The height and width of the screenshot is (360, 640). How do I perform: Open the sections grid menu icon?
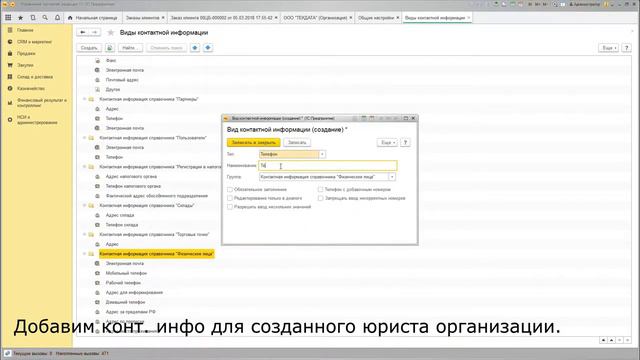click(8, 18)
